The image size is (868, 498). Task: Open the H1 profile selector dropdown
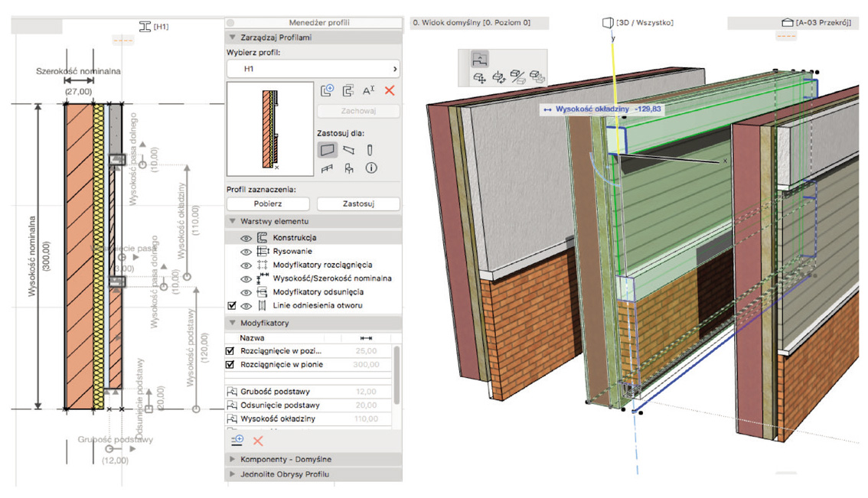click(x=314, y=69)
